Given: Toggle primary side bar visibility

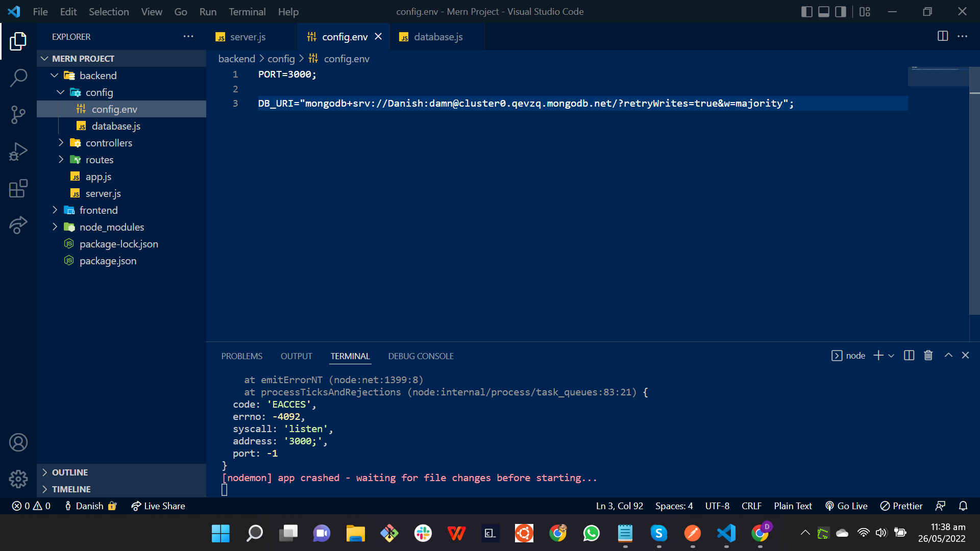Looking at the screenshot, I should click(x=807, y=12).
